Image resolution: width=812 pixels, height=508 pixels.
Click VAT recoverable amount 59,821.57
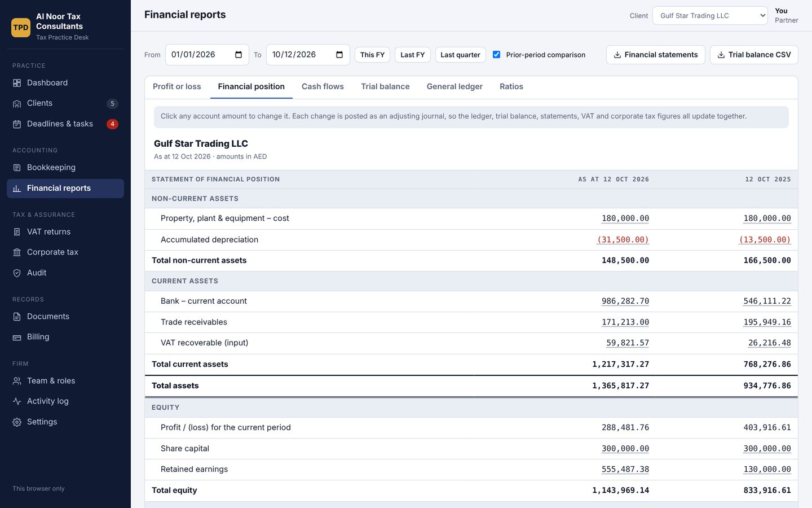(628, 343)
